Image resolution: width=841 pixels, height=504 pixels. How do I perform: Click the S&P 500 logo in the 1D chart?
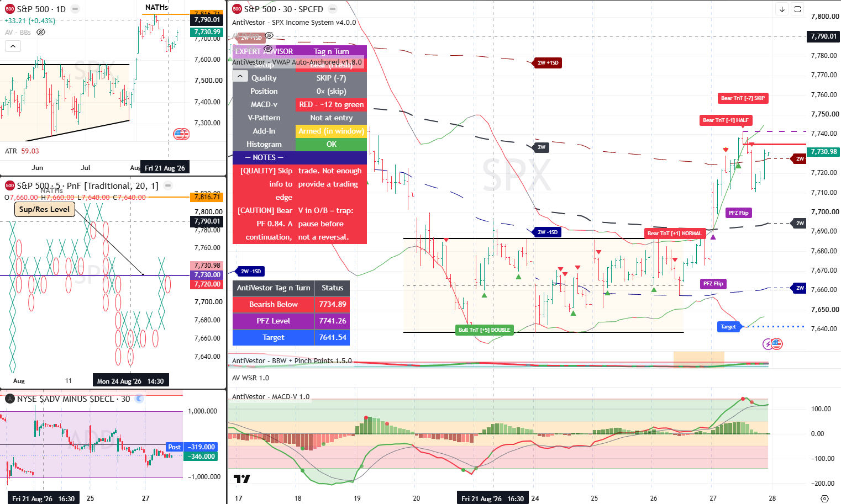click(9, 9)
